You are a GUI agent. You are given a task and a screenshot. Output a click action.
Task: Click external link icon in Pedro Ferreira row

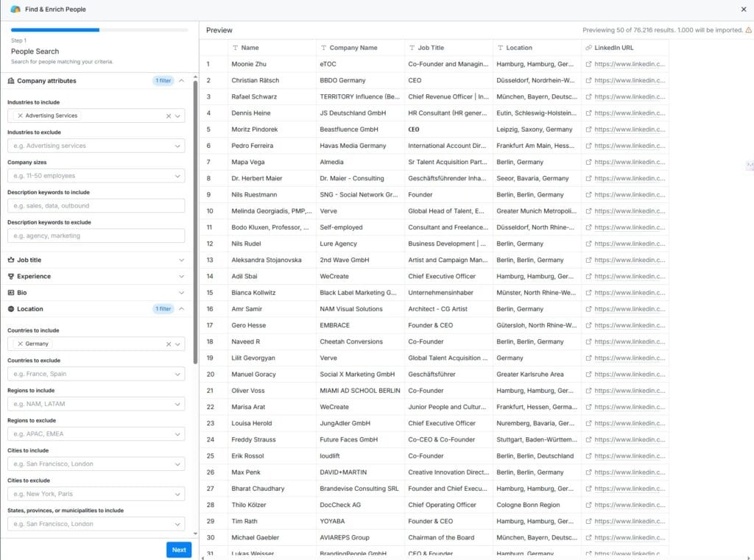tap(588, 146)
